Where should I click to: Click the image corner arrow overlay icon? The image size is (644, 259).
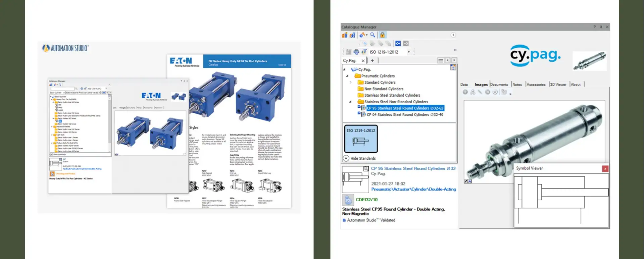(466, 181)
